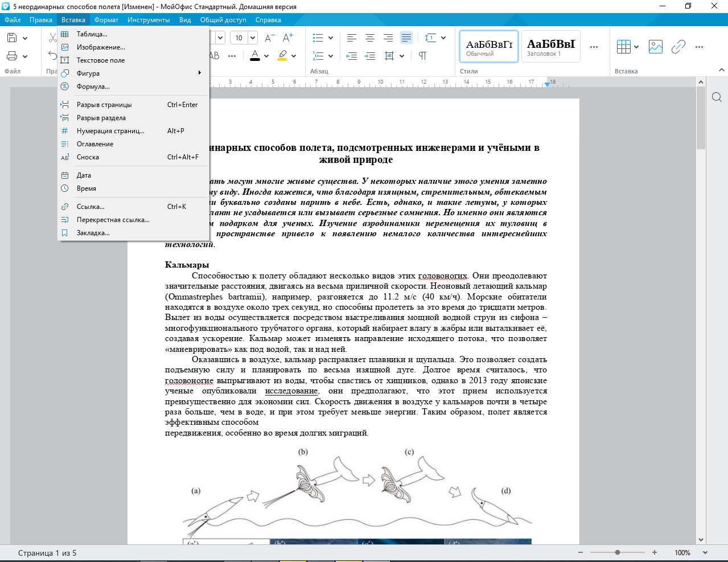Toggle justified text alignment
Viewport: 728px width, 562px height.
coord(406,38)
